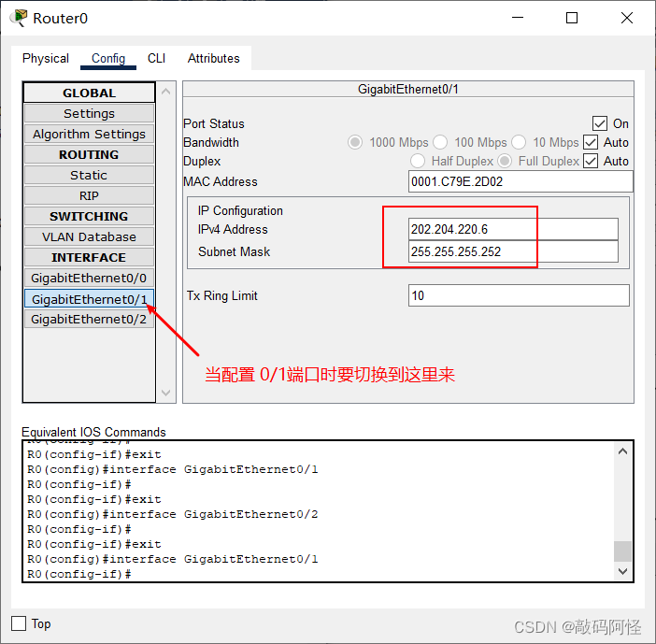Click the IOS commands scrollbar thumb
Screen dimensions: 656x644
tap(622, 551)
